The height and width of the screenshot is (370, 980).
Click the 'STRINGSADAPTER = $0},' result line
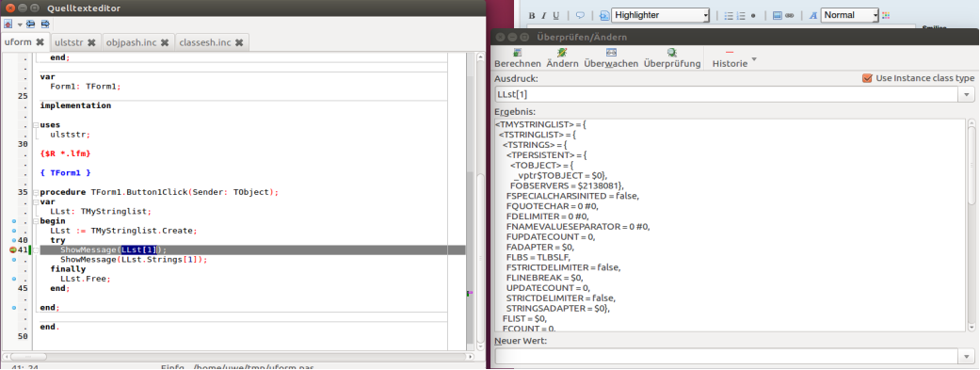(557, 308)
